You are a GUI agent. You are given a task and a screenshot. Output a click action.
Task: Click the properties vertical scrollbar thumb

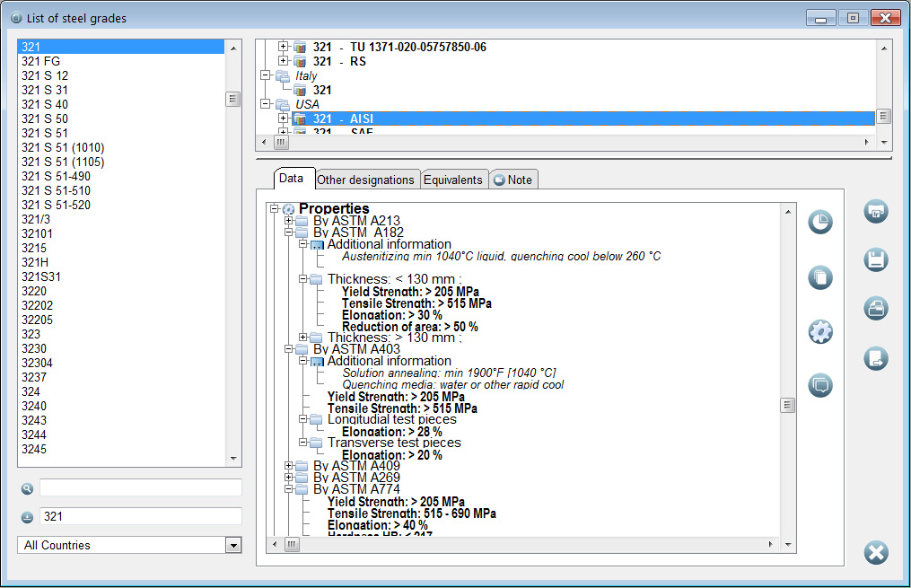pyautogui.click(x=787, y=405)
